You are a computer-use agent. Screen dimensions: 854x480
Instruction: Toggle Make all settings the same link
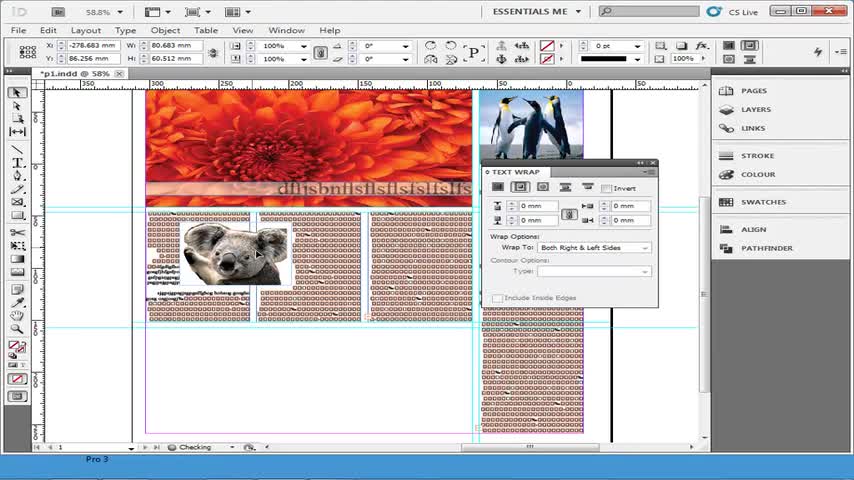(569, 214)
